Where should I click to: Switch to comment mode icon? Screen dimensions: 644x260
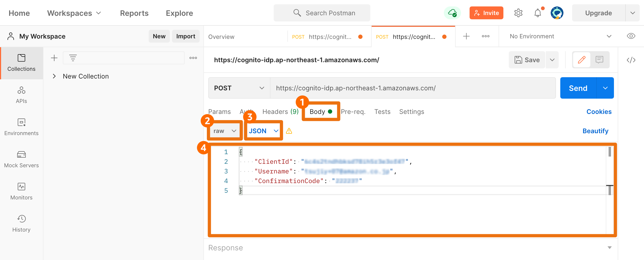coord(599,60)
